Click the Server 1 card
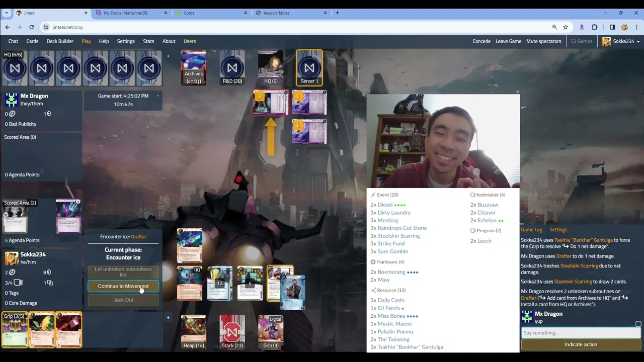This screenshot has width=644, height=362. coord(309,67)
